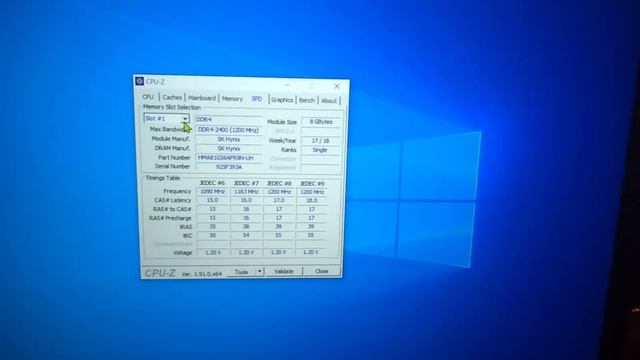Click the Voltage row label
Viewport: 640px width, 360px height.
pos(182,253)
